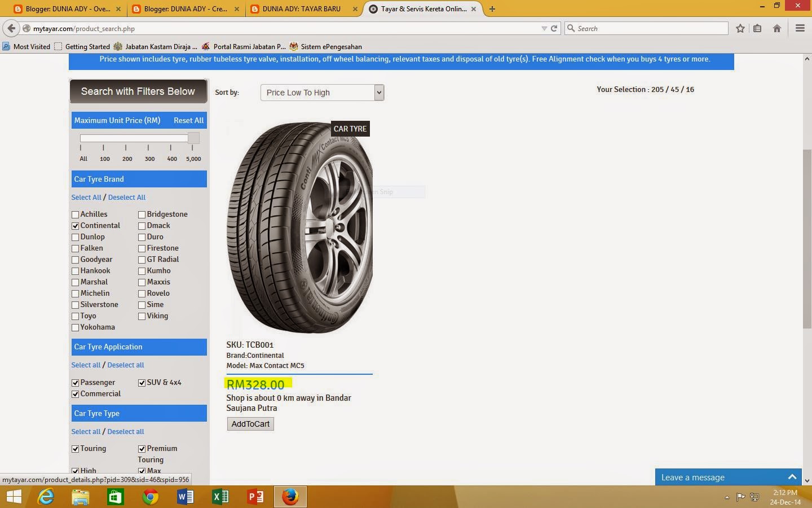The image size is (812, 508).
Task: Open the Firefox hamburger menu
Action: coord(800,28)
